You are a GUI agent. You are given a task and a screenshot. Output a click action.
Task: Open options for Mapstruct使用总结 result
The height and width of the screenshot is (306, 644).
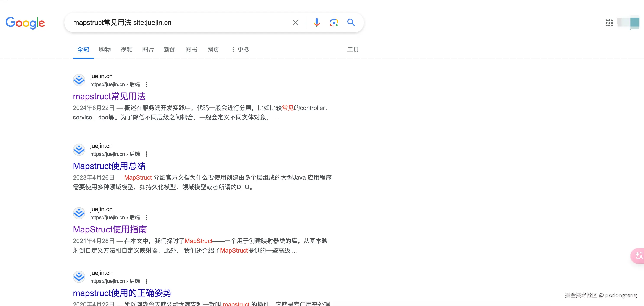point(146,154)
